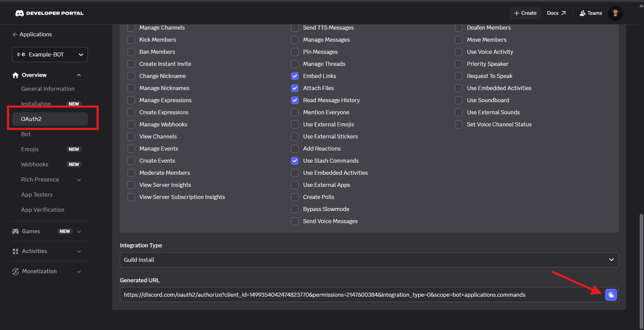Check the Deafen Members permission

pos(459,28)
